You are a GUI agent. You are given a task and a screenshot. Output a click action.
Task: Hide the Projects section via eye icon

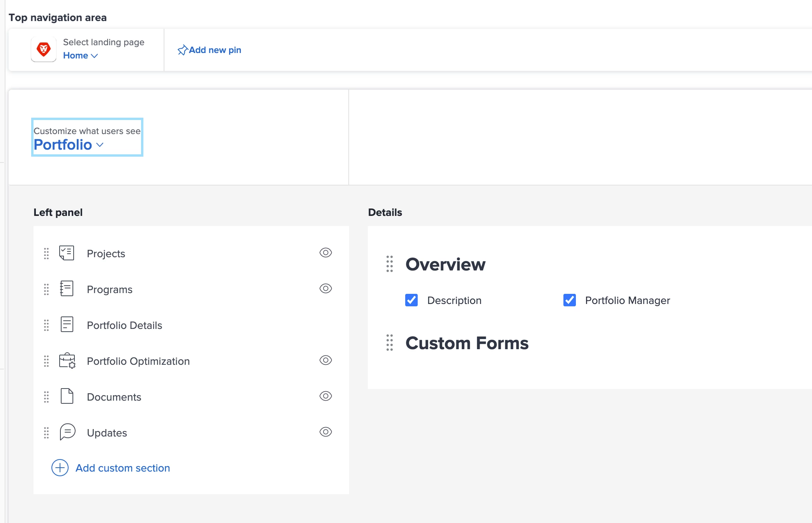click(325, 253)
